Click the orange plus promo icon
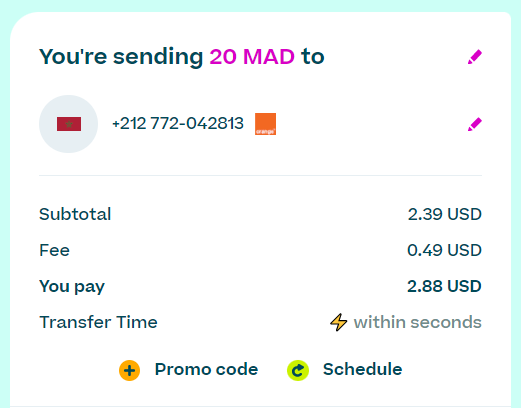 click(129, 370)
